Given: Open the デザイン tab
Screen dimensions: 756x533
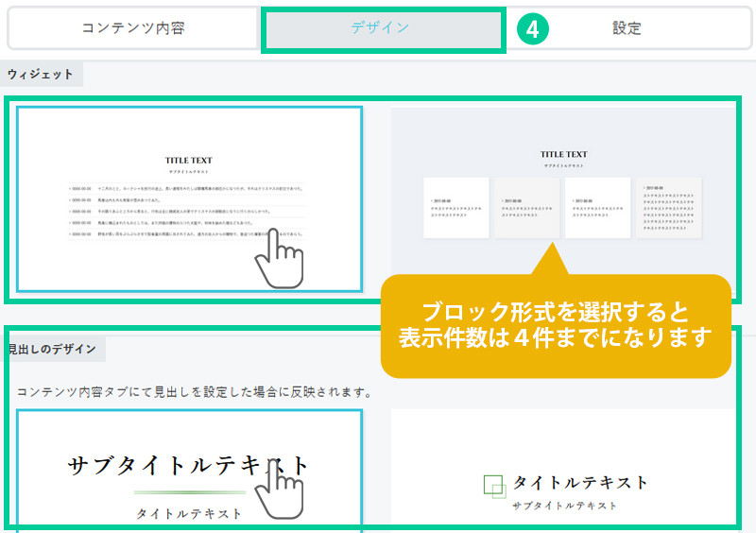Looking at the screenshot, I should point(382,28).
